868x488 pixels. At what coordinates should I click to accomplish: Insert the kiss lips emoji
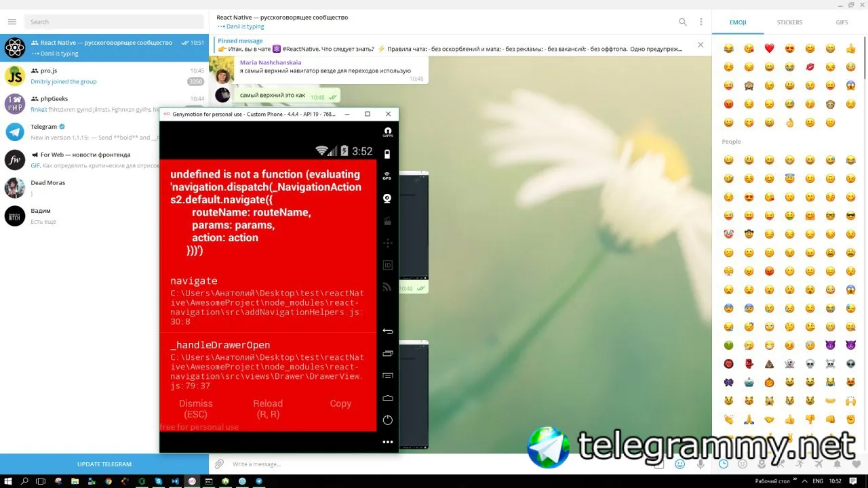pyautogui.click(x=810, y=67)
